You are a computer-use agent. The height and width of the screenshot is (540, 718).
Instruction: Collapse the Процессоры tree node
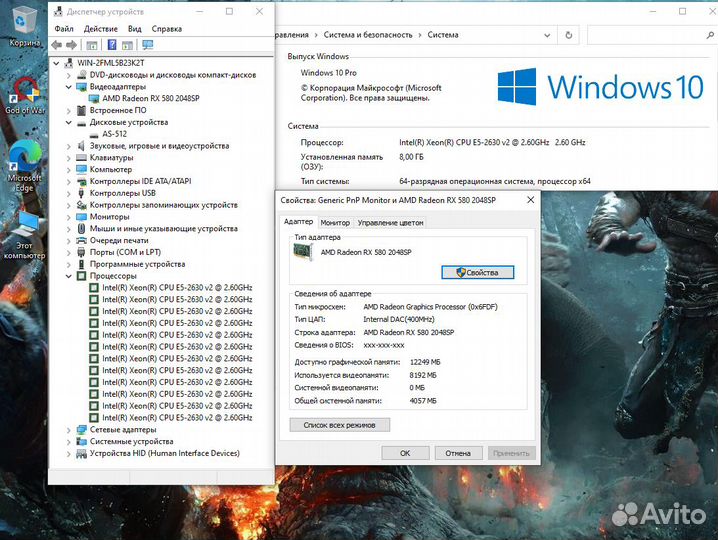coord(69,276)
